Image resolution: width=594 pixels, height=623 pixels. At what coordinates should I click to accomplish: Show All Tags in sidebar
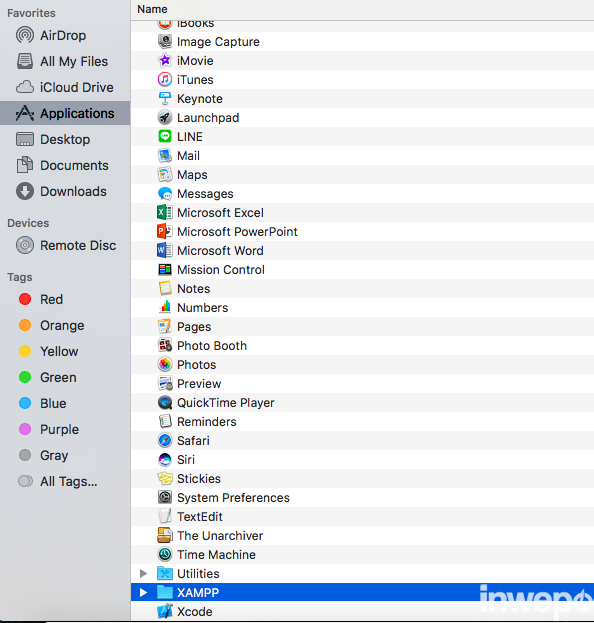pos(65,482)
